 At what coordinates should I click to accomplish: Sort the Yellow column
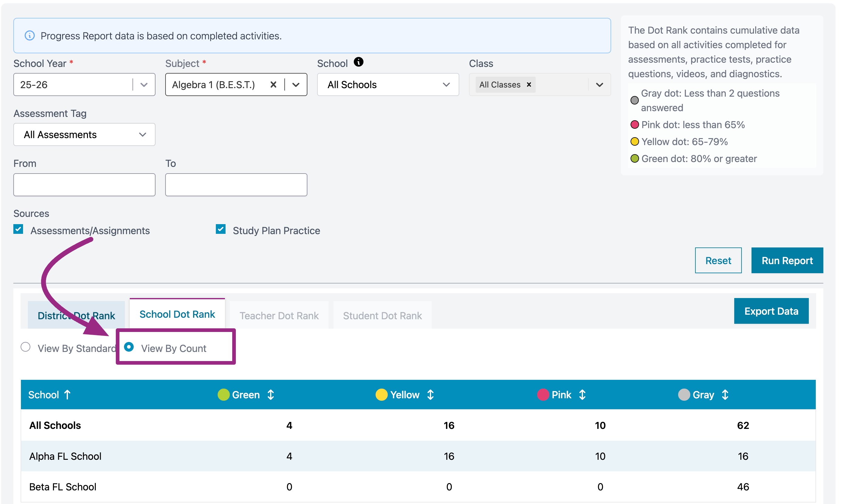(430, 395)
